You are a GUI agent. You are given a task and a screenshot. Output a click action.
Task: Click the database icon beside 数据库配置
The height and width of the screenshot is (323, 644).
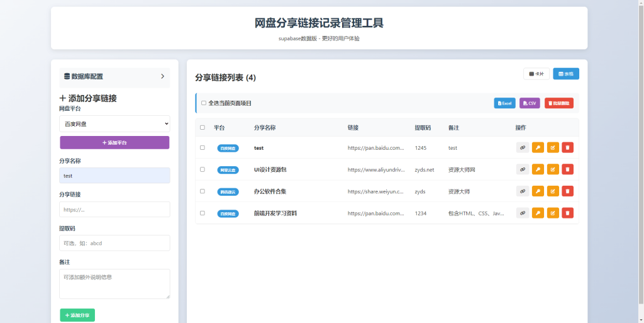pyautogui.click(x=67, y=76)
